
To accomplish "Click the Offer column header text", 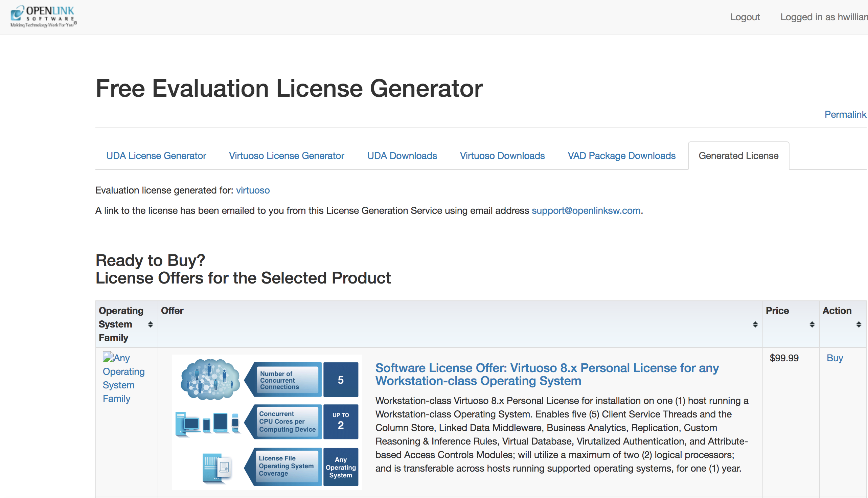I will pyautogui.click(x=172, y=311).
